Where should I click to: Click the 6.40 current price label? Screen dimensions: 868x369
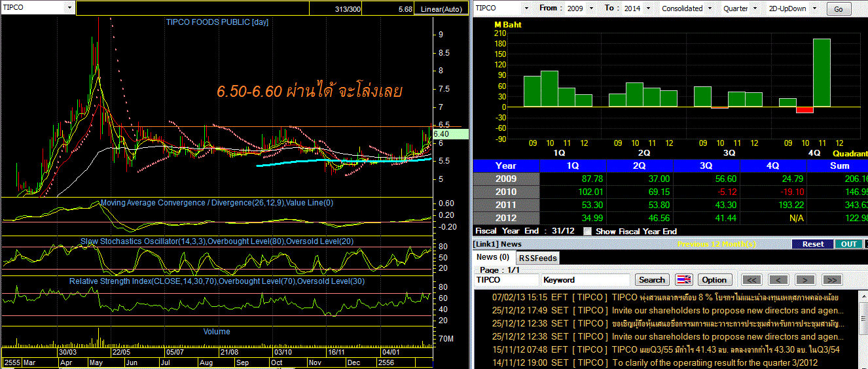point(450,133)
